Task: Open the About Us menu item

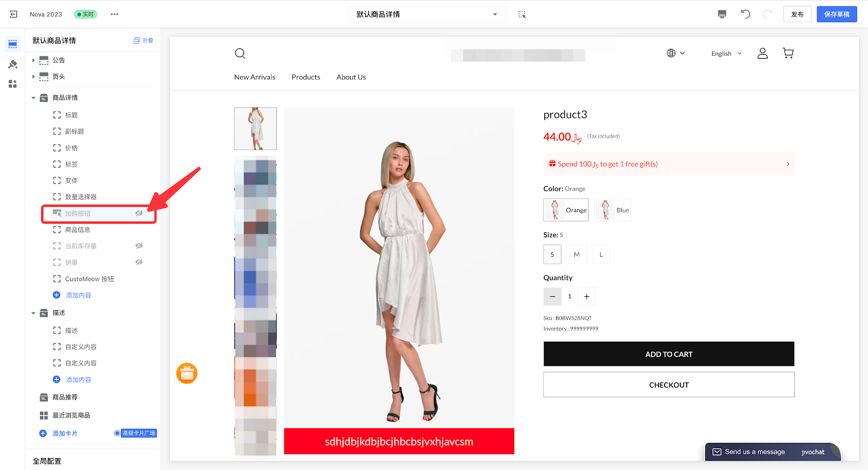Action: (x=351, y=77)
